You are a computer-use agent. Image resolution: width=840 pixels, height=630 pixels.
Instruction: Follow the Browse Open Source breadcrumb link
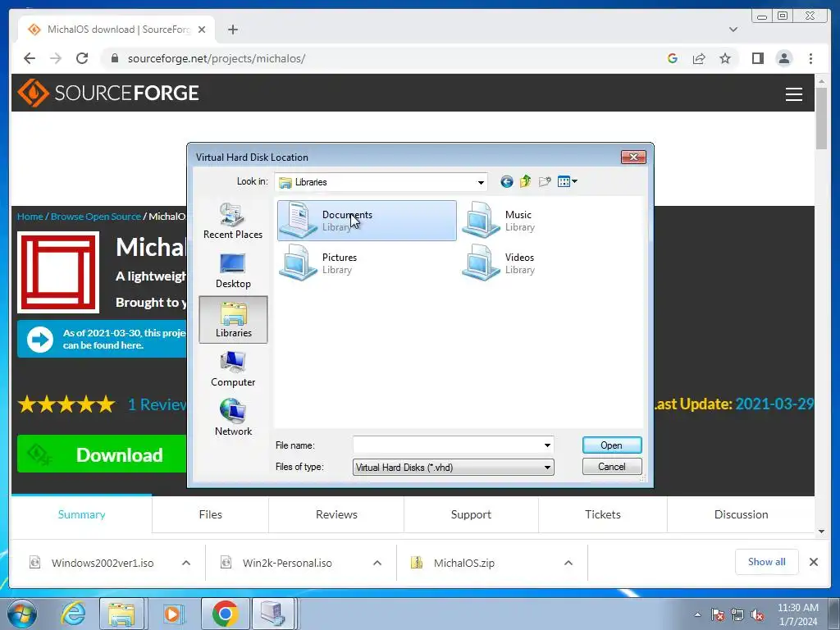point(95,217)
